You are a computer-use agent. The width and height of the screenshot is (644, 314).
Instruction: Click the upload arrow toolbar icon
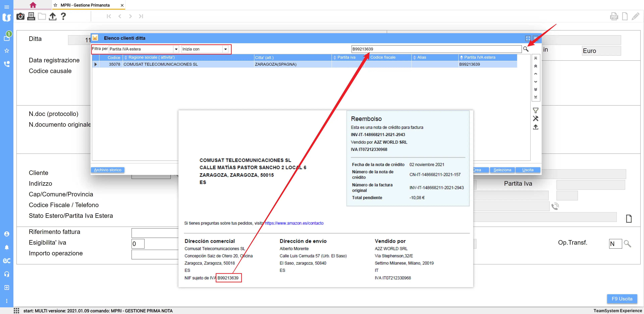click(x=52, y=16)
